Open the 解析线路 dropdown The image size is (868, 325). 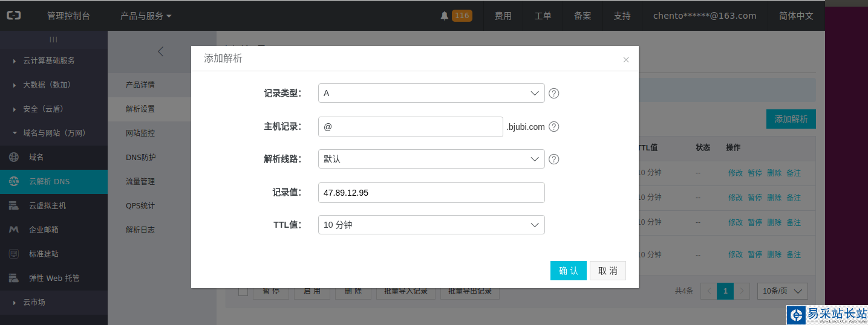tap(431, 159)
